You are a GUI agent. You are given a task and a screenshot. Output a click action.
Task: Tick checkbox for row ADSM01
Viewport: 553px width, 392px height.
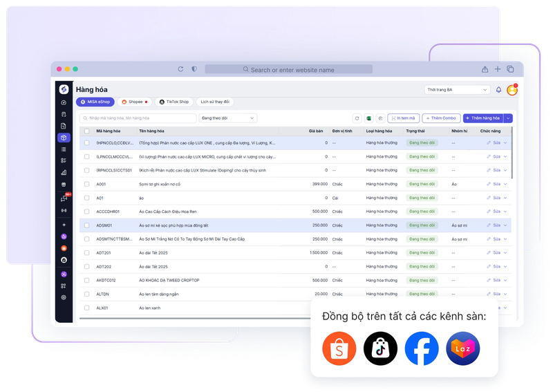(x=87, y=225)
